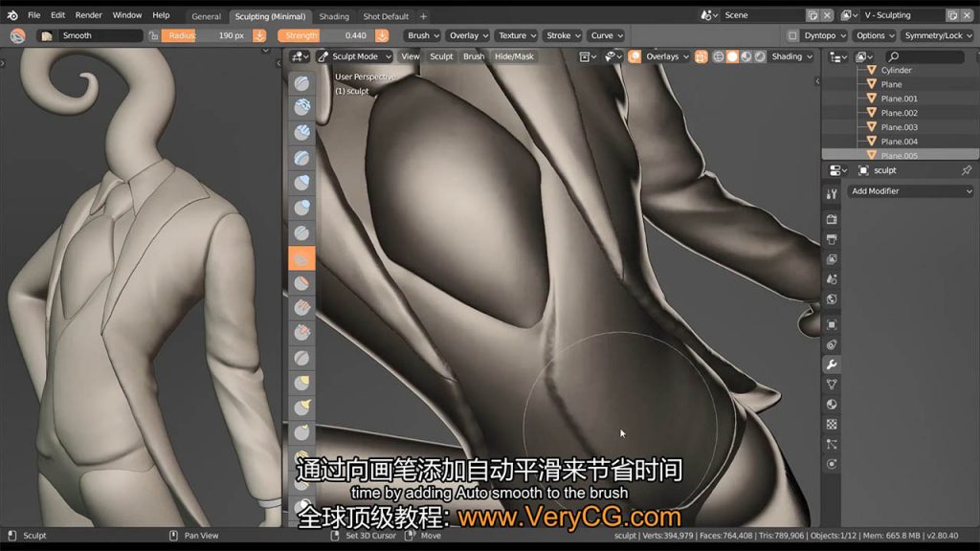Click the Blender logo menu icon
Screen dimensions: 980x551
click(x=12, y=15)
